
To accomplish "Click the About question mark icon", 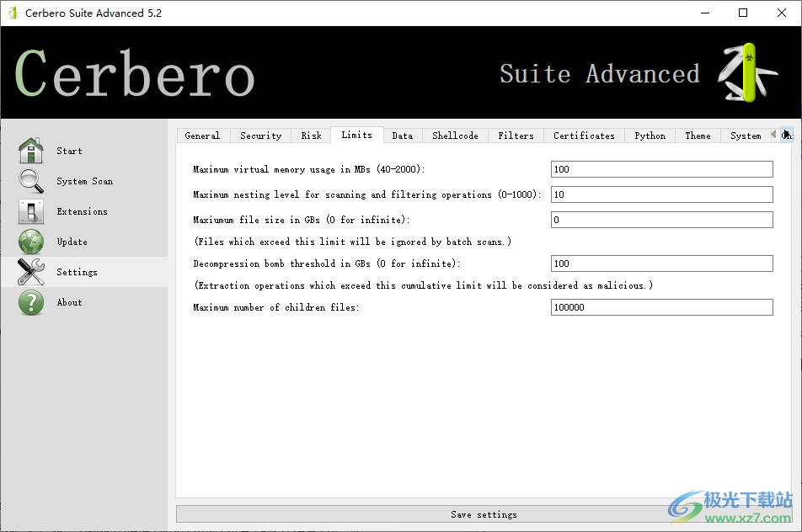I will (31, 302).
